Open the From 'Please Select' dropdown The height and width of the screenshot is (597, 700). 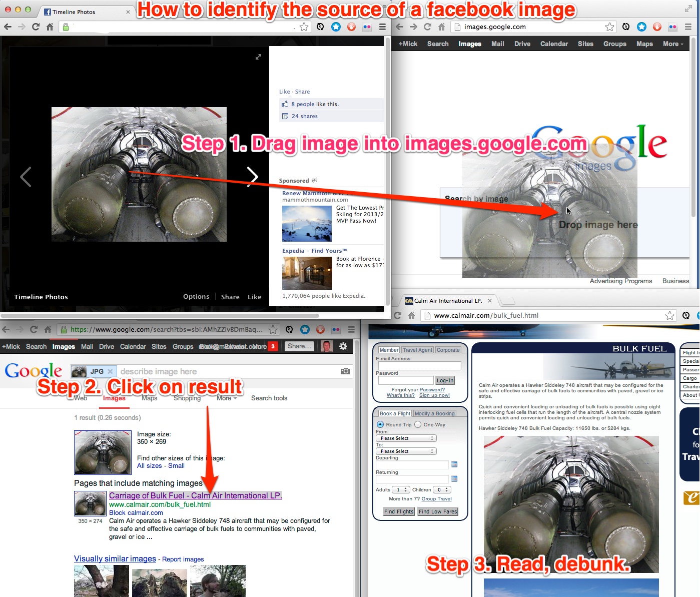[x=406, y=438]
